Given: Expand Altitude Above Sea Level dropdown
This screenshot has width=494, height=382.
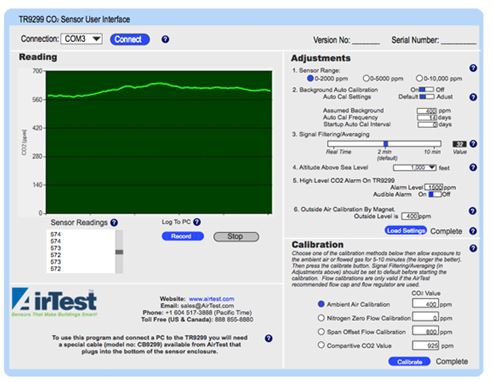Looking at the screenshot, I should (415, 167).
